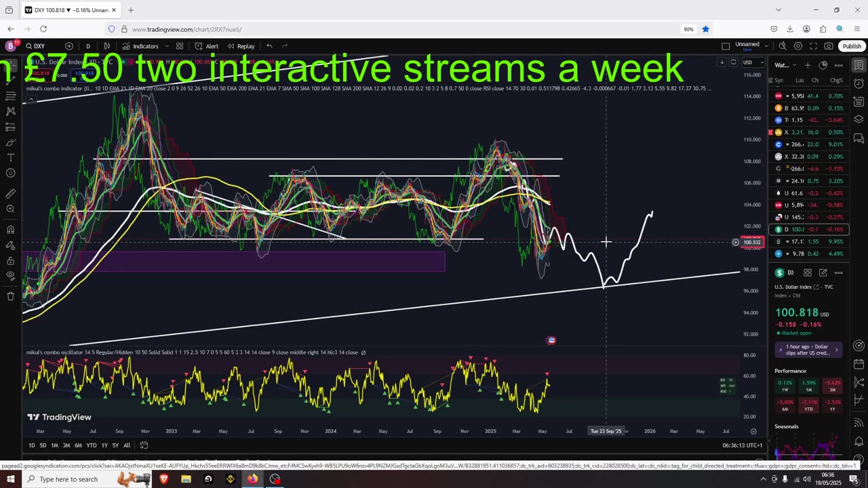The height and width of the screenshot is (488, 868).
Task: Select the brush drawing tool
Action: [x=10, y=143]
